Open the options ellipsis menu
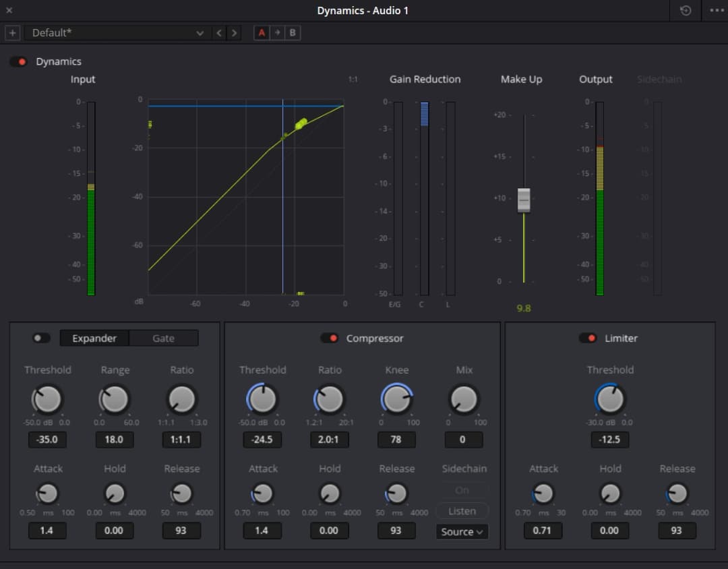This screenshot has height=569, width=728. [x=716, y=11]
